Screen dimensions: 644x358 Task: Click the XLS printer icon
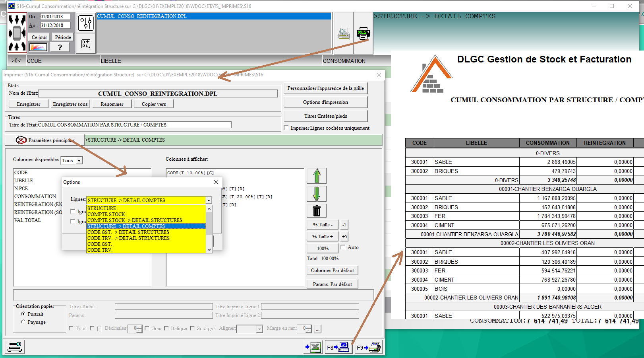[363, 34]
